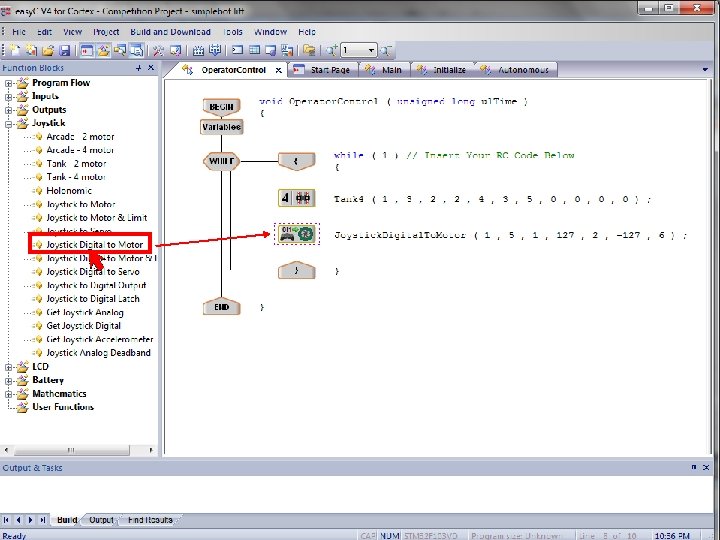The image size is (720, 540).
Task: Toggle the Function Blocks panel toolbar icon
Action: (x=103, y=50)
